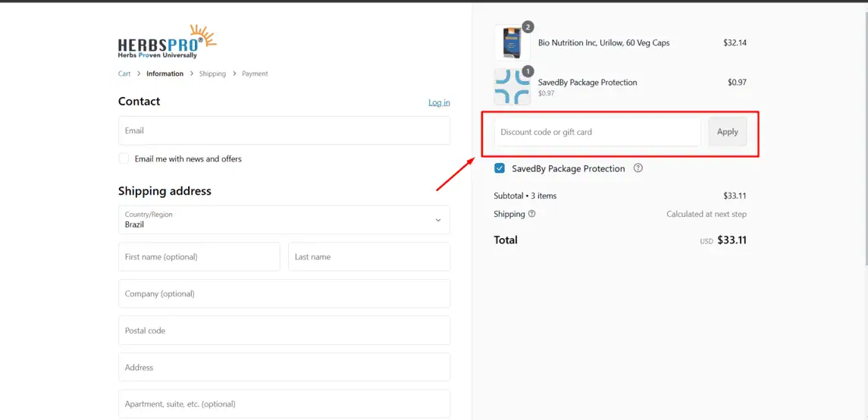The height and width of the screenshot is (420, 868).
Task: Focus the Last name field
Action: coord(369,257)
